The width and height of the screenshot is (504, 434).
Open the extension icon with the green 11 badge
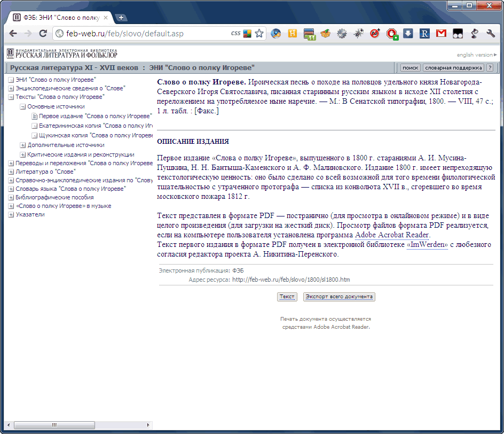[310, 34]
